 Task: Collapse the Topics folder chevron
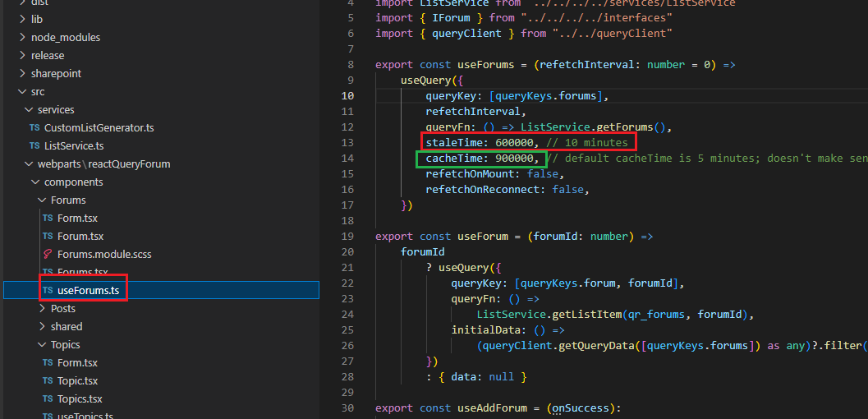pos(43,344)
